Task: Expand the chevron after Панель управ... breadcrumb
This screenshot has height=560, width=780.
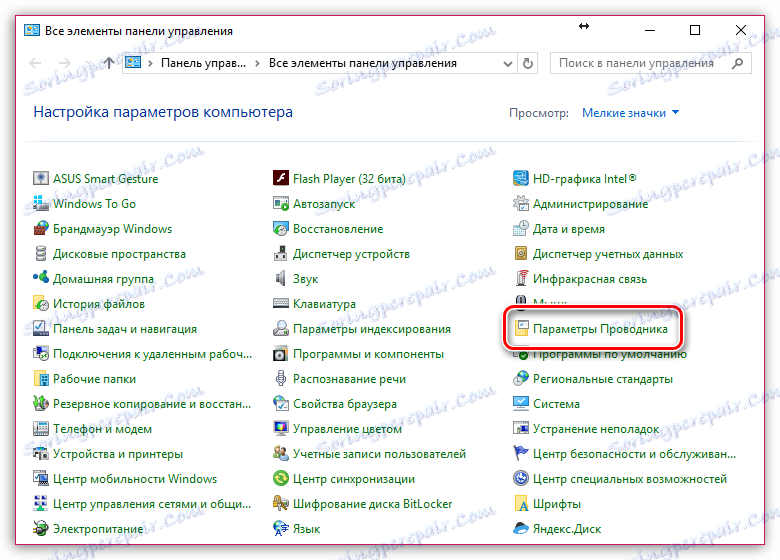Action: pos(257,63)
